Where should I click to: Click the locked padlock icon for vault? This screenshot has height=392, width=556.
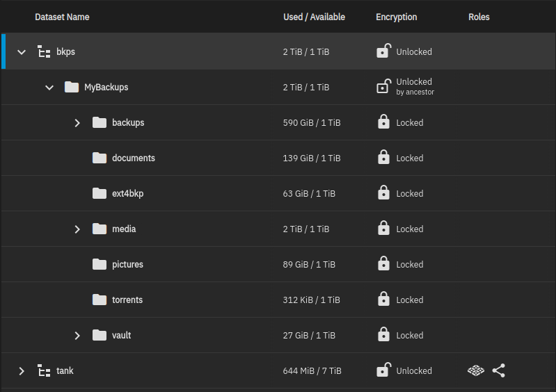point(383,334)
